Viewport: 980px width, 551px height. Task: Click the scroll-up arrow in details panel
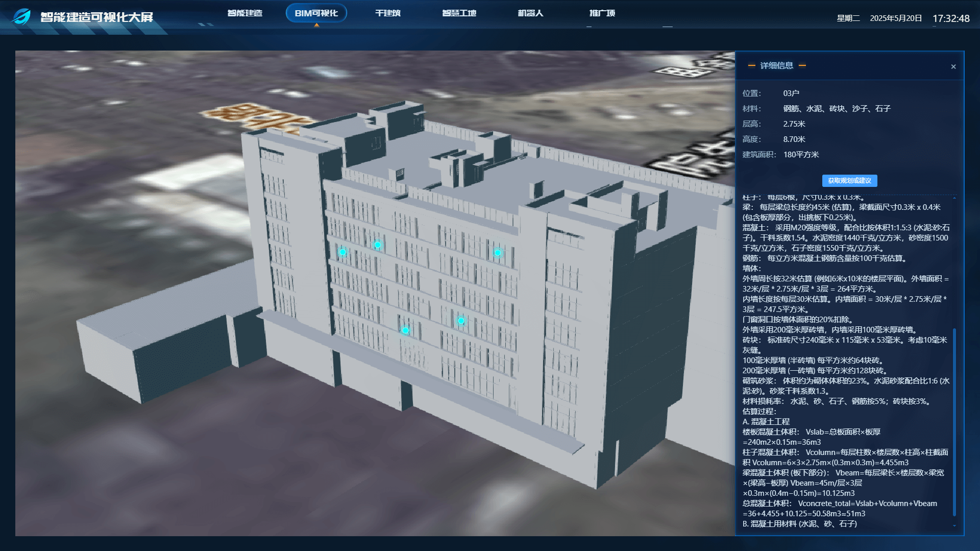point(954,198)
